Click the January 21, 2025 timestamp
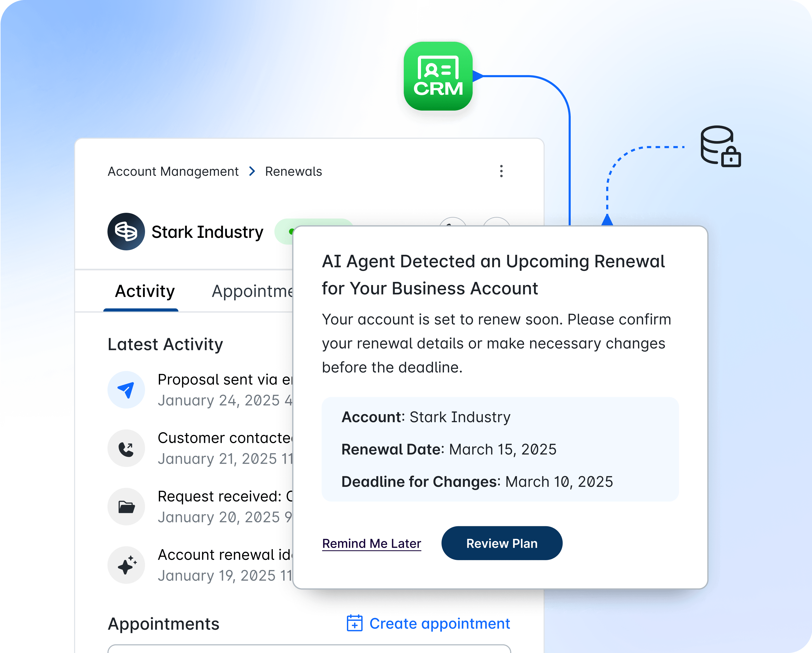 click(x=225, y=459)
